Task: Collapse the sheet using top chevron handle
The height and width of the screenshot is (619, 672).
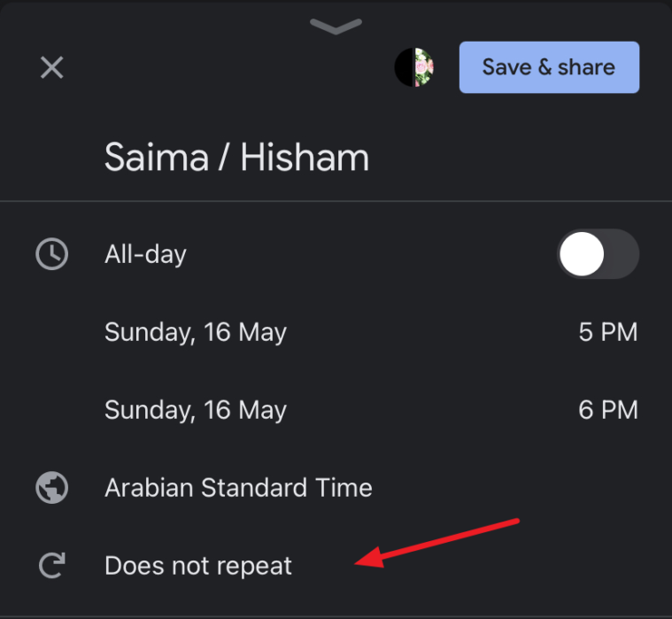Action: pos(336,27)
